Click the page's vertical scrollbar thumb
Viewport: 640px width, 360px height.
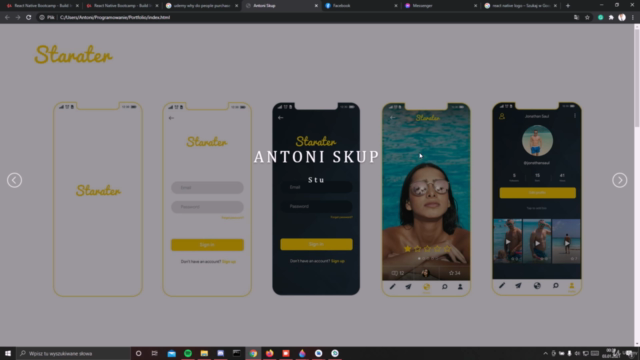tap(637, 78)
